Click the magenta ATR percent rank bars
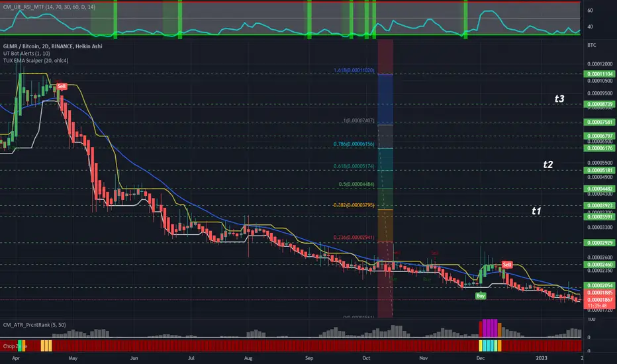617x364 pixels. 490,328
